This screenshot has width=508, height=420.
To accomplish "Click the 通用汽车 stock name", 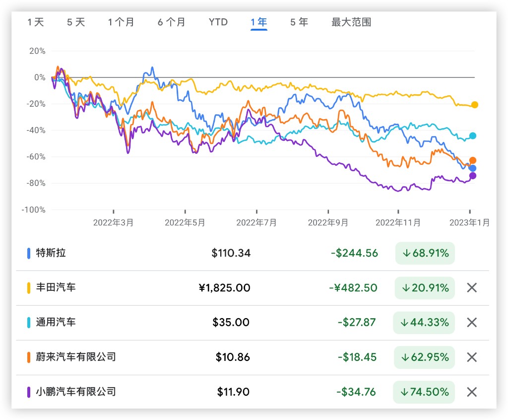I will [56, 322].
